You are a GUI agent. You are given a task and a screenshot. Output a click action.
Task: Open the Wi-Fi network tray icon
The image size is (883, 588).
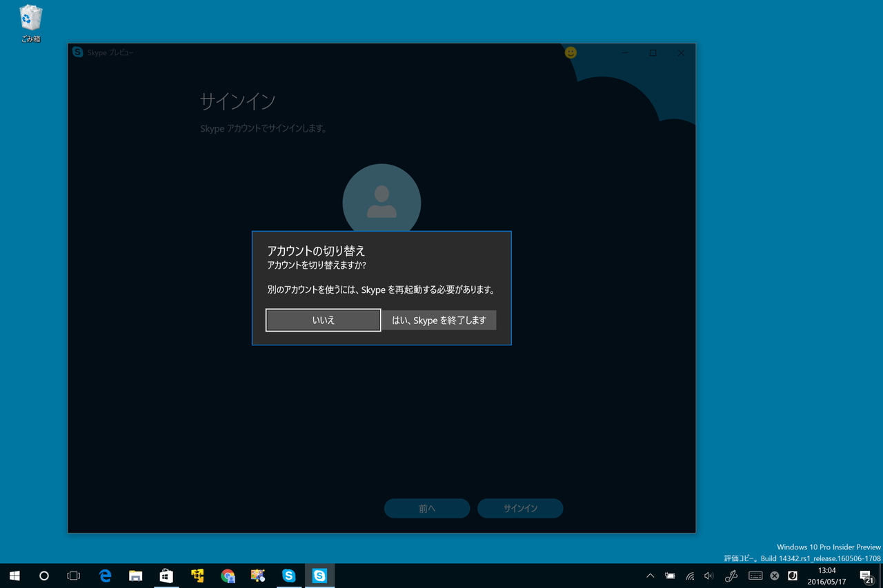coord(689,576)
